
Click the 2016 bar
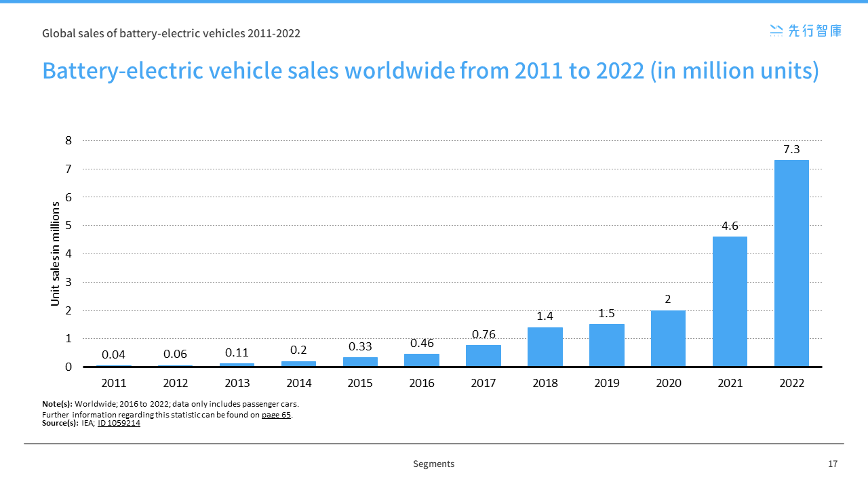422,360
